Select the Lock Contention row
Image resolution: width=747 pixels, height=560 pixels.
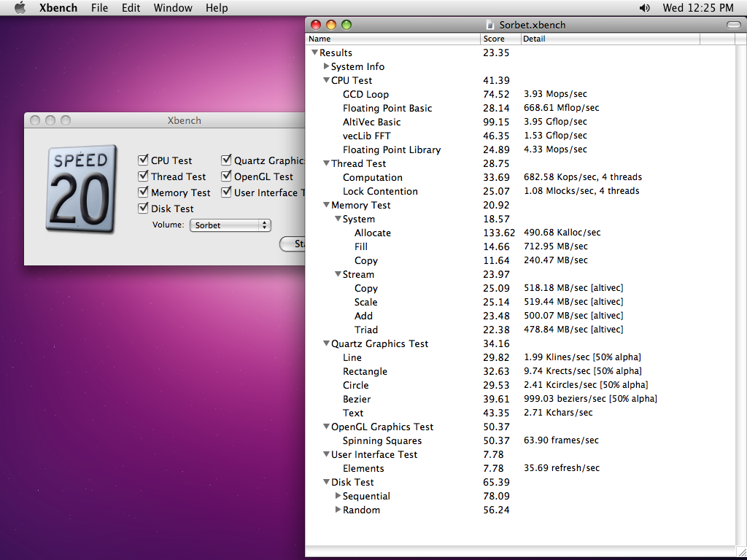520,191
